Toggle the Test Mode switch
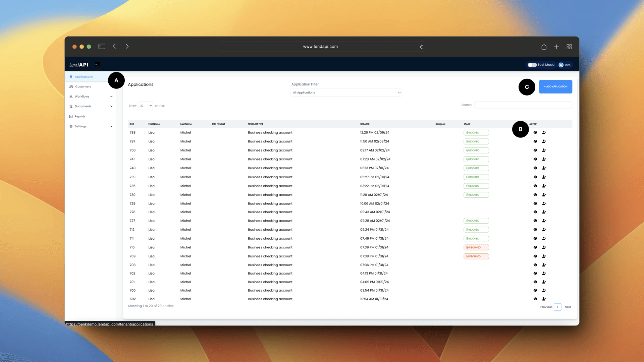 532,65
